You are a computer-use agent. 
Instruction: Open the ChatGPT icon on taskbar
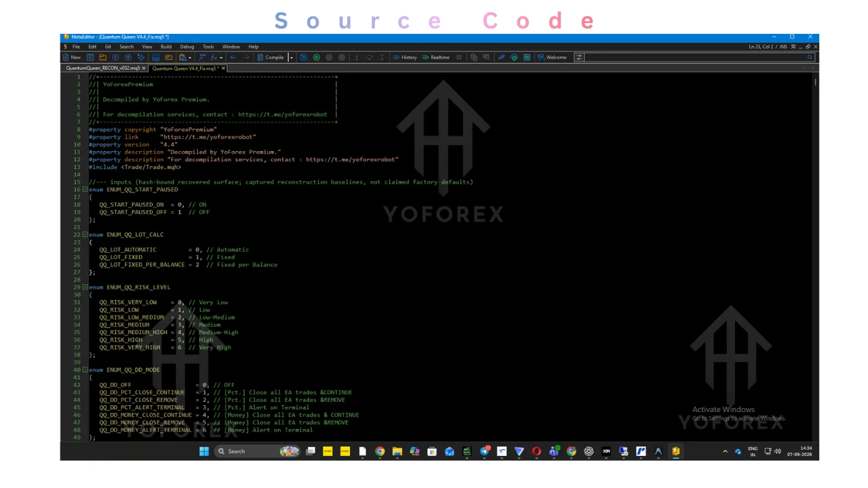tap(589, 451)
